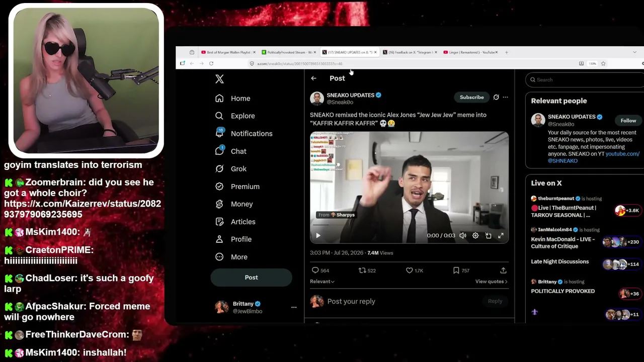Select the SNEAKO UPDATES on X tab
Viewport: 644px width, 362px height.
pyautogui.click(x=350, y=52)
